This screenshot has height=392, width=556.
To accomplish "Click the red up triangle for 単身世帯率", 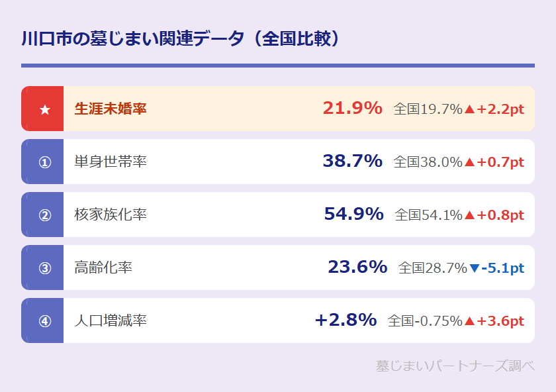I will [x=470, y=162].
